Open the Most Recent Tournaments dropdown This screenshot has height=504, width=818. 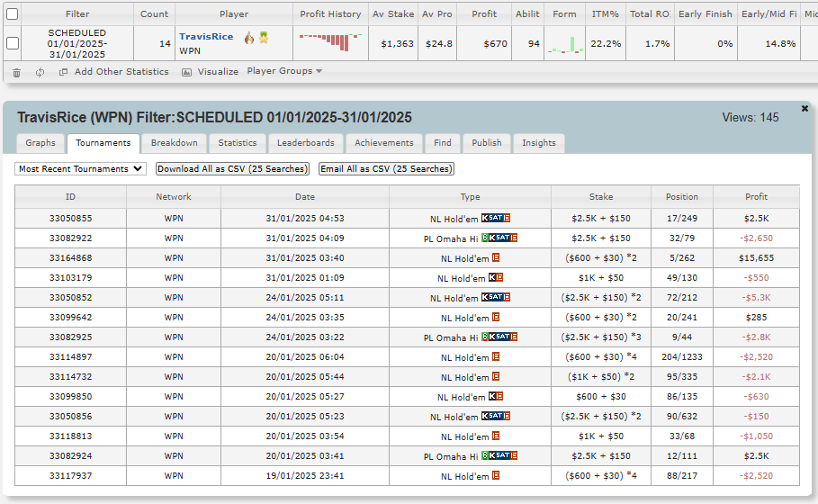(x=80, y=168)
